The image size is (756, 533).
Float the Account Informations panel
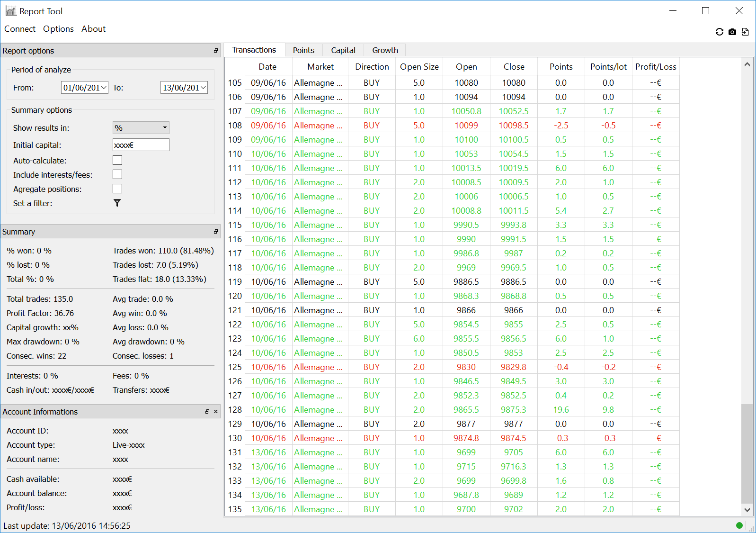(x=207, y=412)
